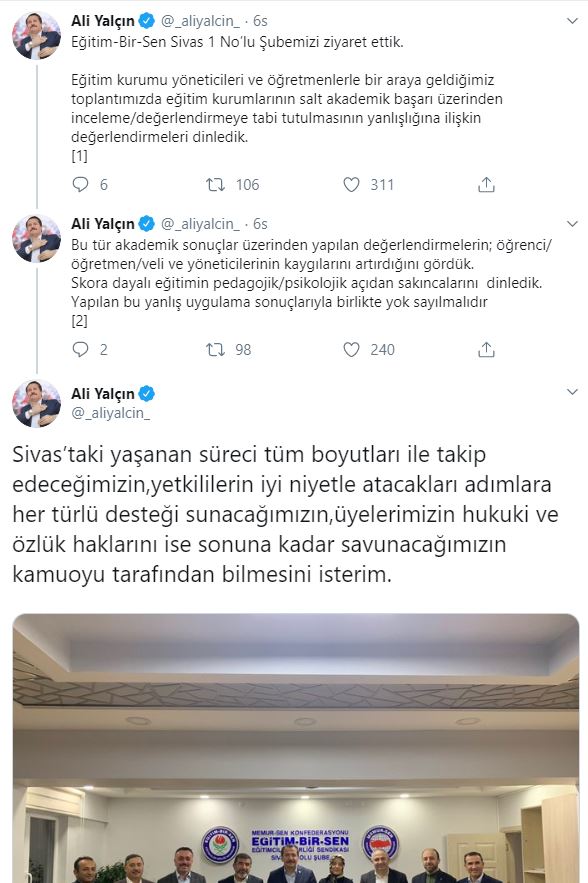Open the attached group photo in the tweet

[x=296, y=748]
